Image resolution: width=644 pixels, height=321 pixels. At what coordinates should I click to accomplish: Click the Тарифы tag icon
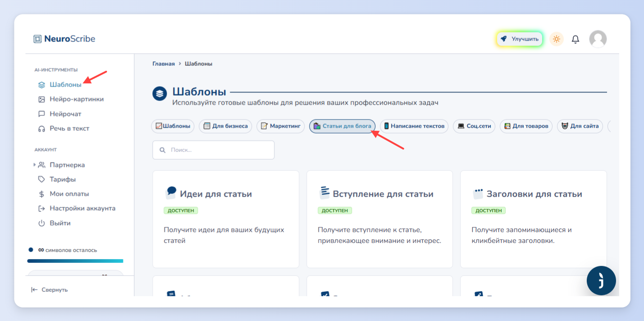[x=41, y=179]
